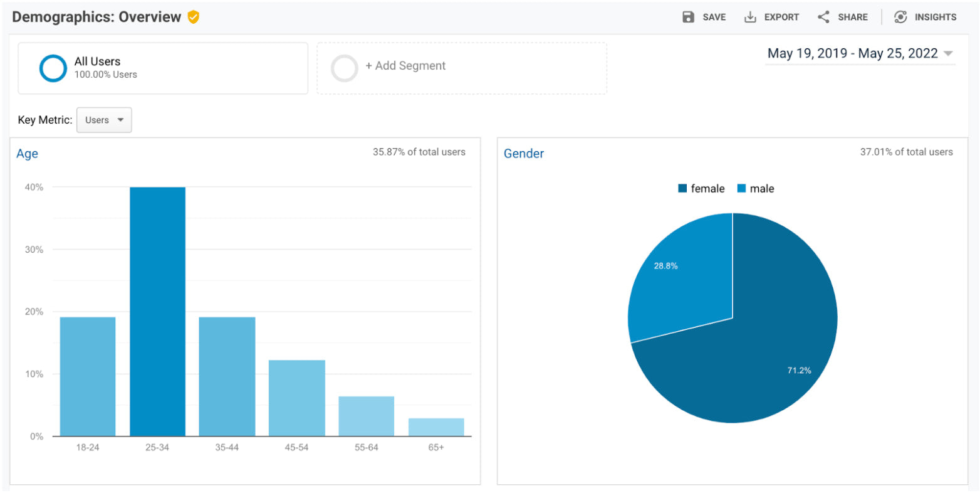The image size is (980, 498).
Task: Open the Insights icon
Action: click(x=900, y=17)
